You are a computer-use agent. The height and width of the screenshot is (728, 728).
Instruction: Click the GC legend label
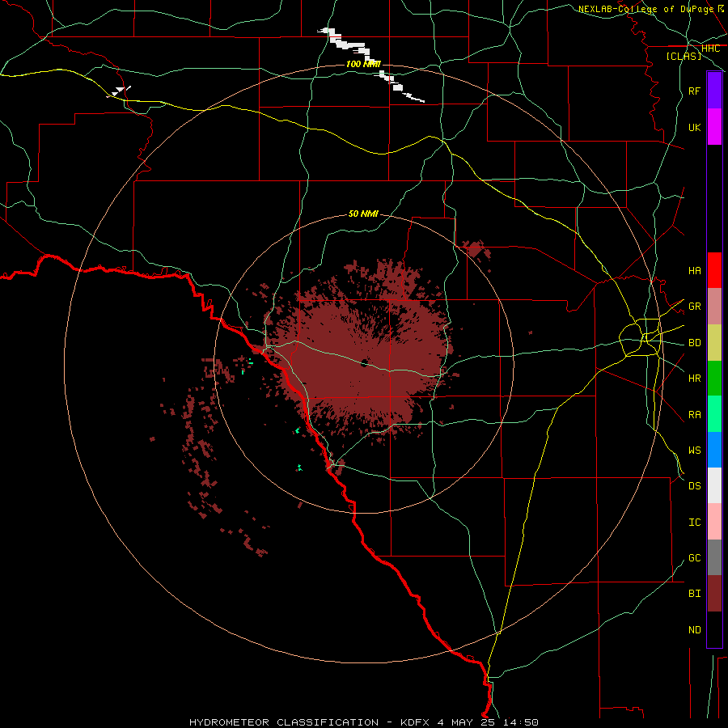point(694,558)
